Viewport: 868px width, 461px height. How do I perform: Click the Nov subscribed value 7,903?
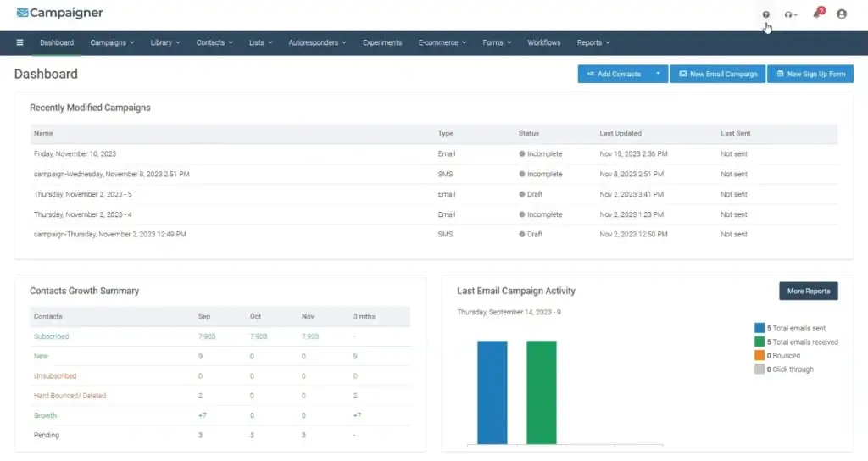pos(310,336)
